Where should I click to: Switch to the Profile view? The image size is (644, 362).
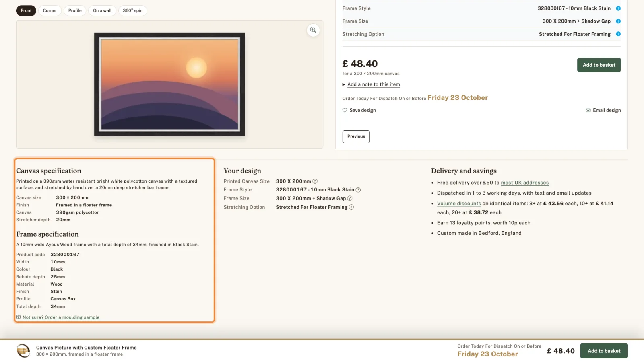[75, 10]
